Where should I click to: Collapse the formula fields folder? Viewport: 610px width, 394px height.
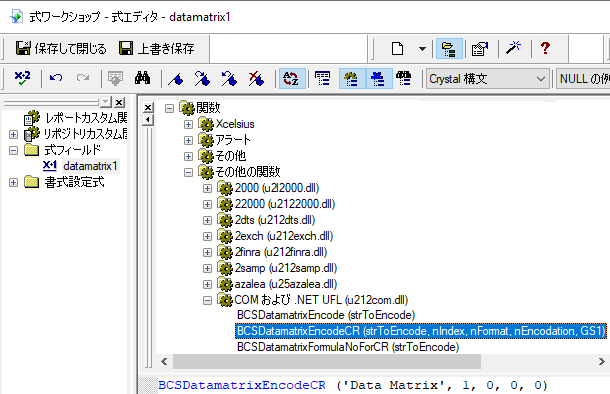point(13,150)
